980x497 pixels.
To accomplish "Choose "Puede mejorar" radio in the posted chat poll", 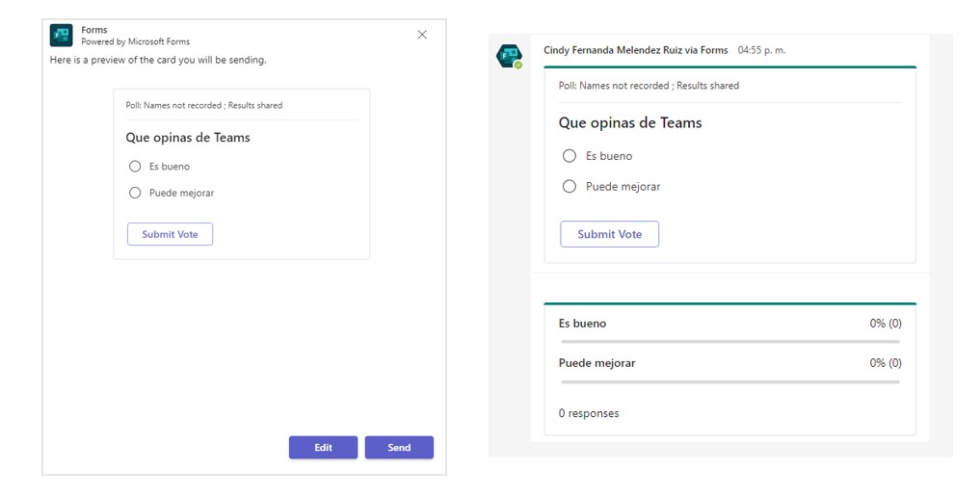I will 569,187.
